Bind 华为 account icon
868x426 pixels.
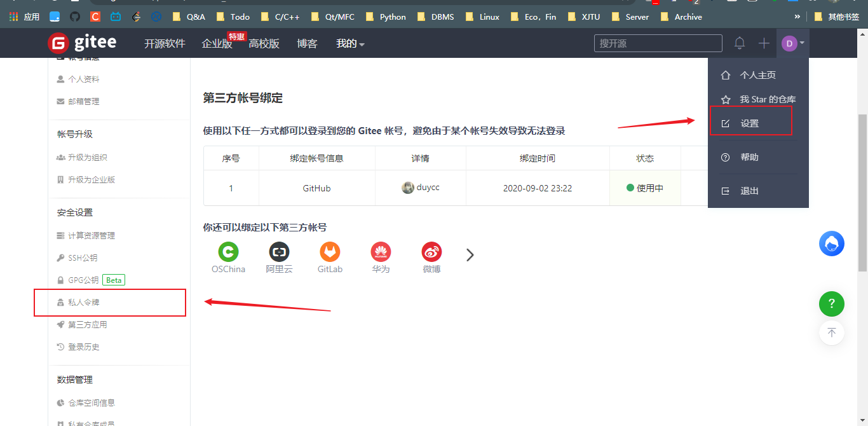click(381, 252)
